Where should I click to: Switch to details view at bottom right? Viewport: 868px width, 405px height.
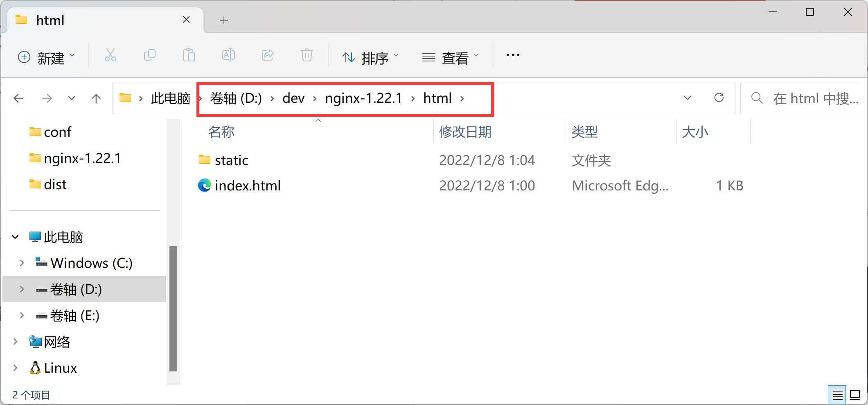[837, 394]
